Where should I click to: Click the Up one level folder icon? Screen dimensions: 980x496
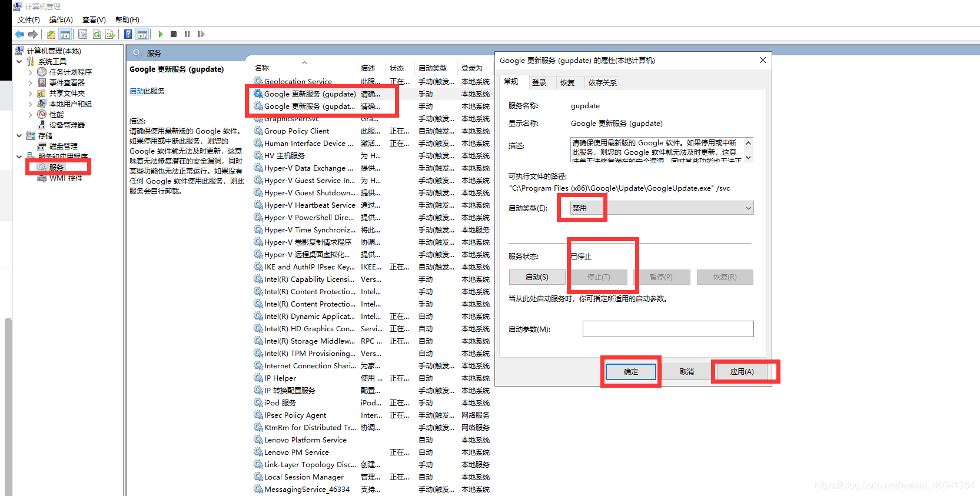[x=51, y=34]
